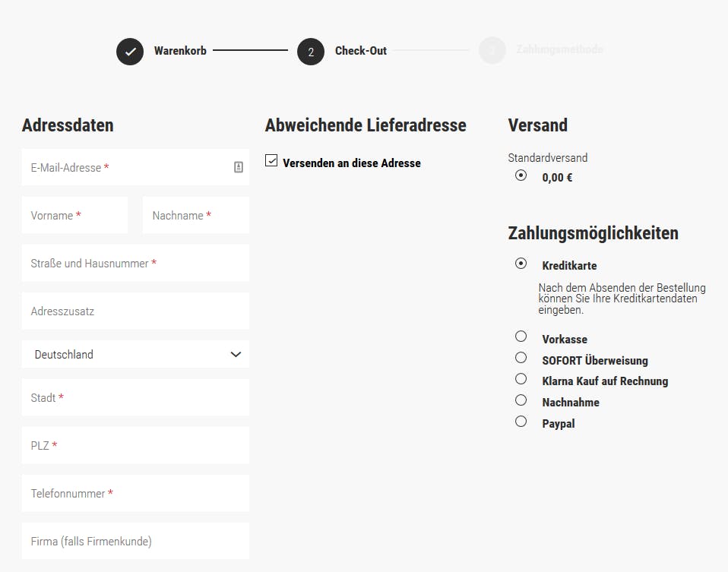
Task: Click the Vorname input field
Action: pos(74,215)
